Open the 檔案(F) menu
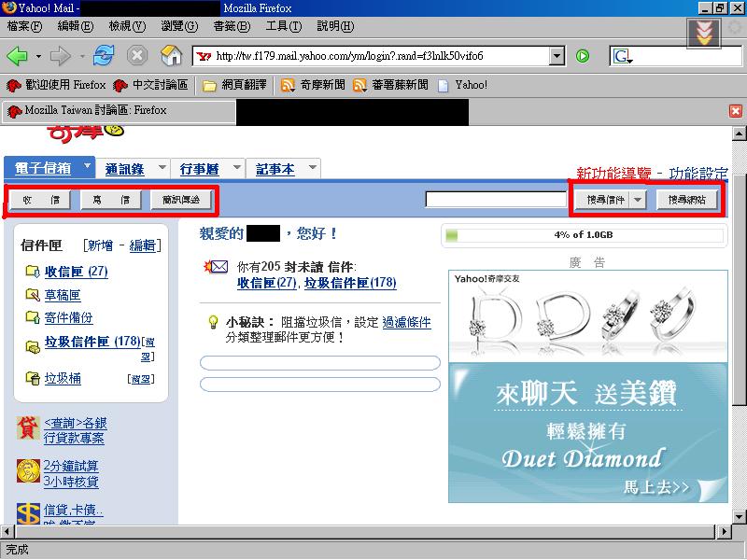Image resolution: width=747 pixels, height=560 pixels. click(24, 26)
